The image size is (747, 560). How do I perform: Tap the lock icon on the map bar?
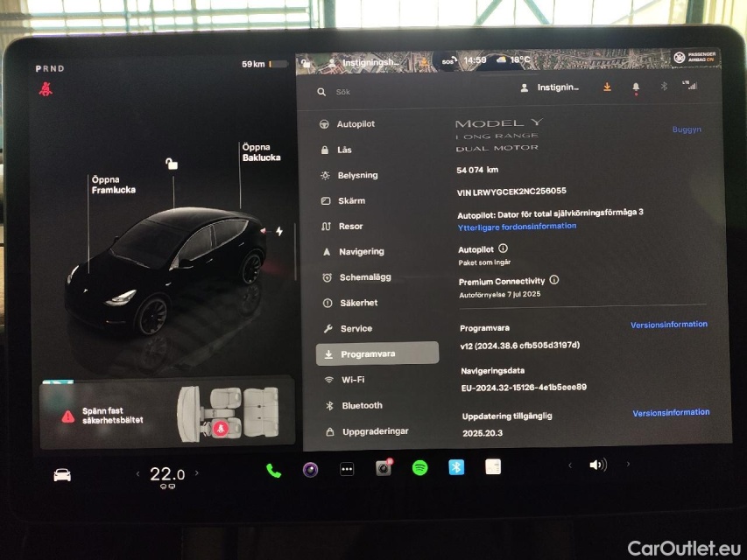(307, 63)
